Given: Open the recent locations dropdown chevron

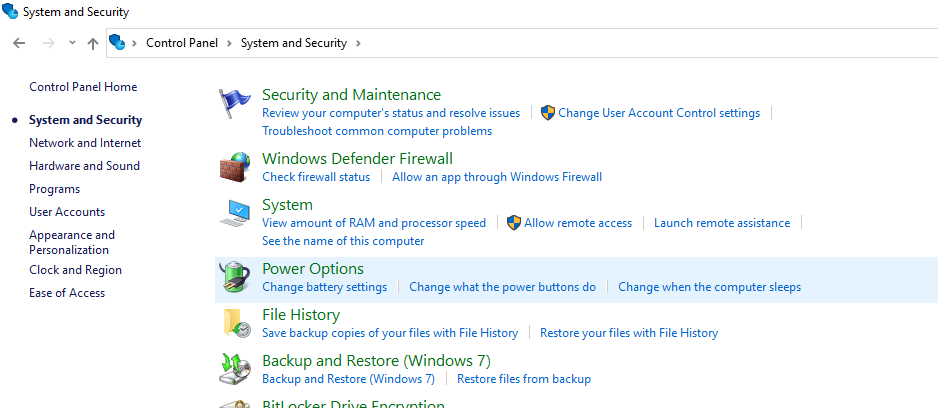Looking at the screenshot, I should pos(72,43).
